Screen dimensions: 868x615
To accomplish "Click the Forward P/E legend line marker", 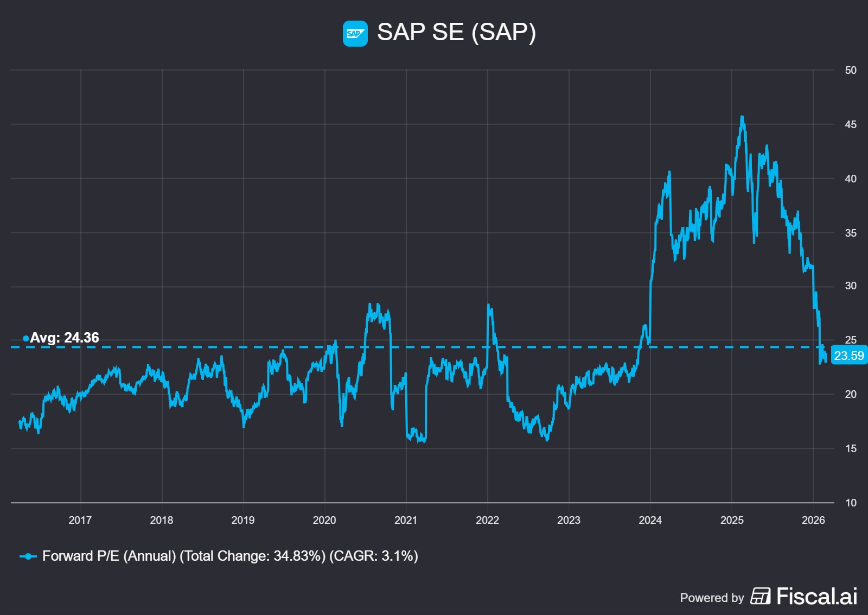I will (28, 556).
